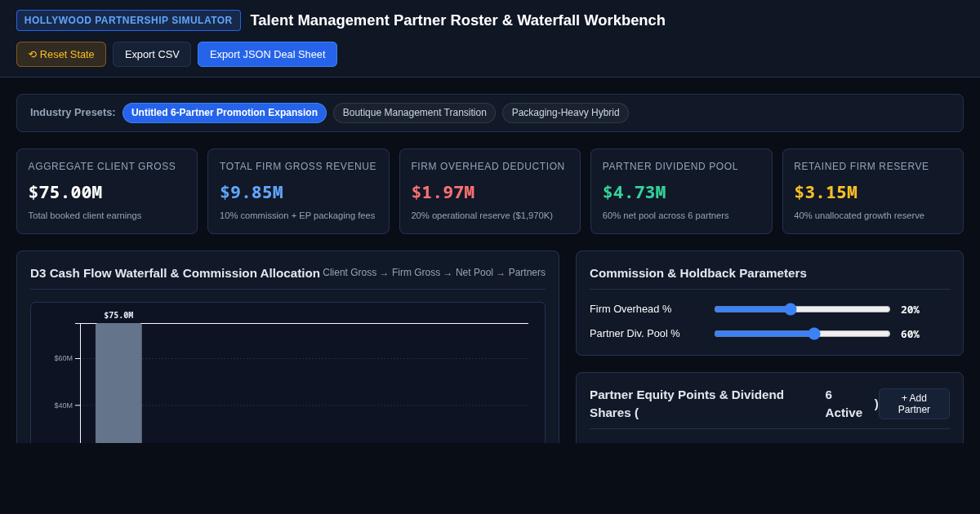
Task: Open the Aggregate Client Gross card
Action: pyautogui.click(x=107, y=192)
